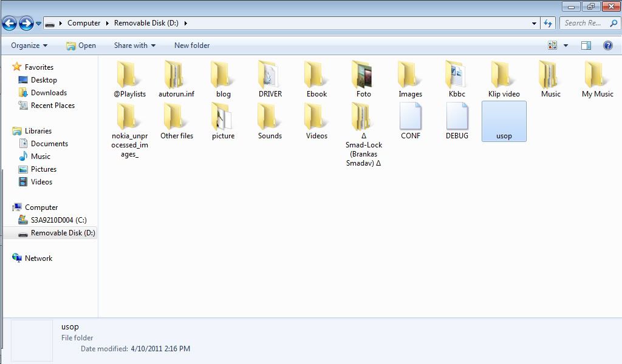The height and width of the screenshot is (364, 622).
Task: Select the S3A9210D004 (C:) drive
Action: [58, 220]
